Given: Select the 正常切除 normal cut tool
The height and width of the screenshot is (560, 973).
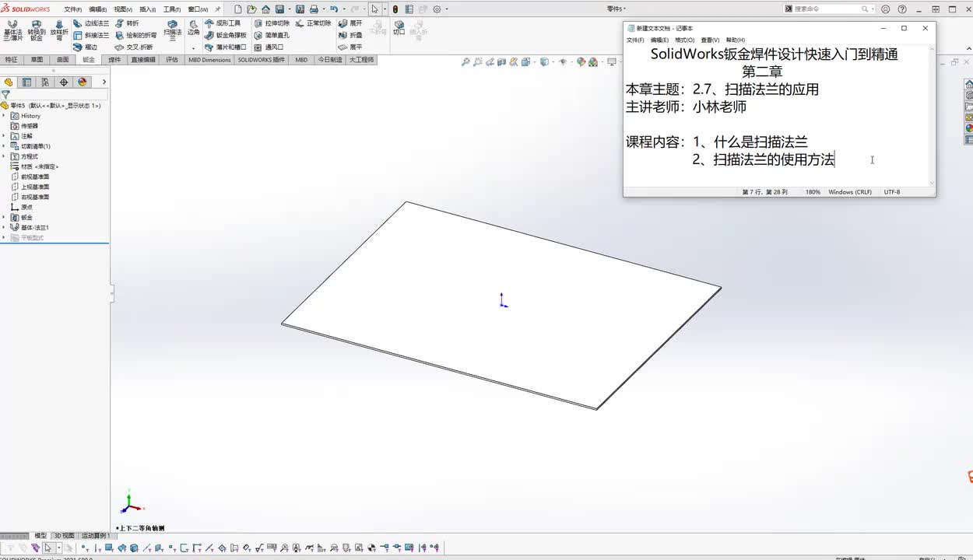Looking at the screenshot, I should (x=313, y=23).
